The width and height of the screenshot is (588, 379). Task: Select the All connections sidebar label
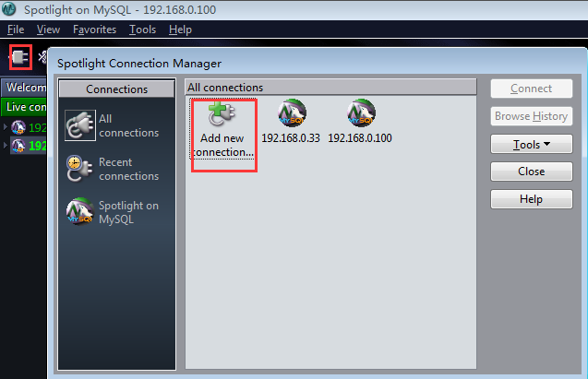pos(128,125)
